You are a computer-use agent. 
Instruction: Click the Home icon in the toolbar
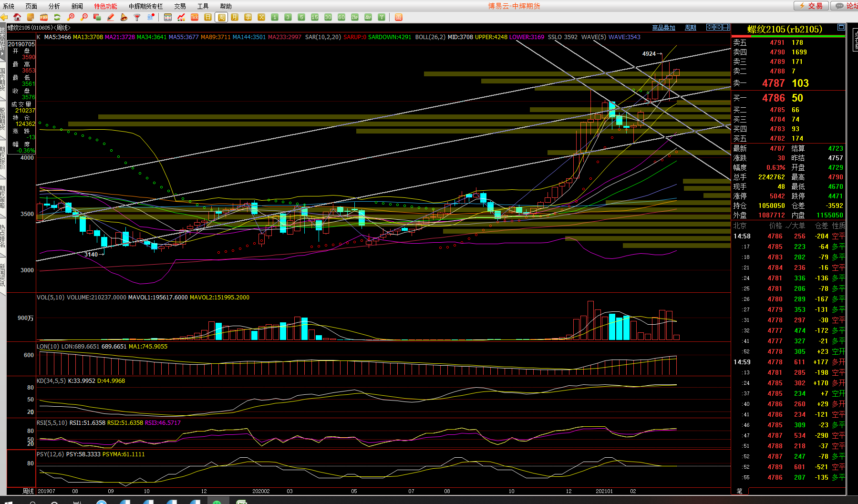(17, 17)
